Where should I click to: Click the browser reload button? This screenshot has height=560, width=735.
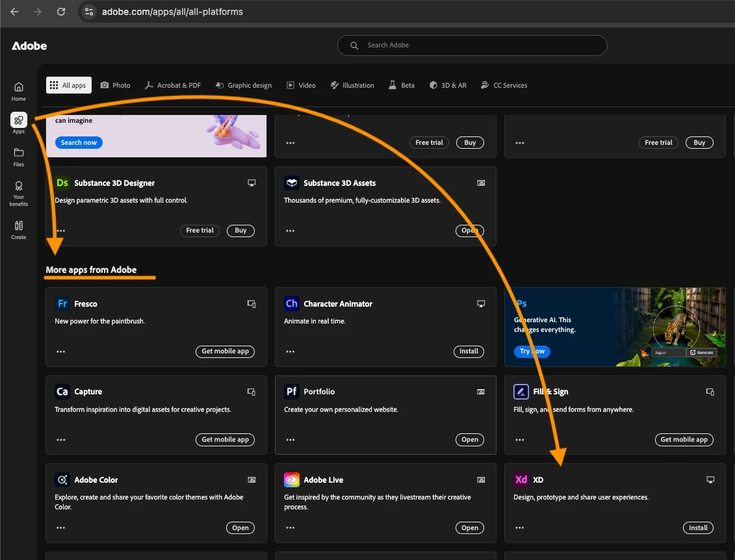click(61, 12)
